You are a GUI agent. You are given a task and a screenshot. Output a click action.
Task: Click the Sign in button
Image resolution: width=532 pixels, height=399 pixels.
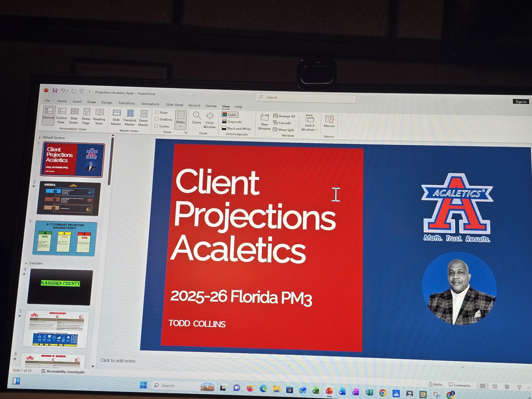(521, 101)
